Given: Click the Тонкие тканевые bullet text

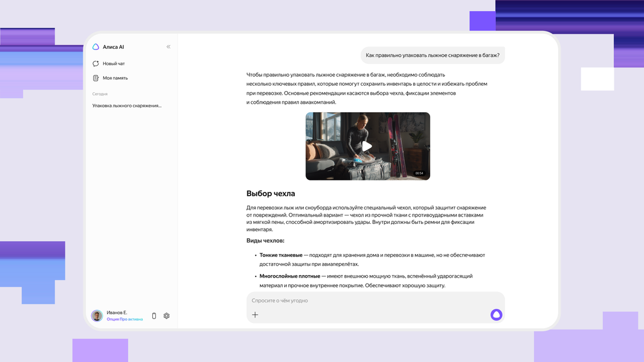Looking at the screenshot, I should [281, 255].
